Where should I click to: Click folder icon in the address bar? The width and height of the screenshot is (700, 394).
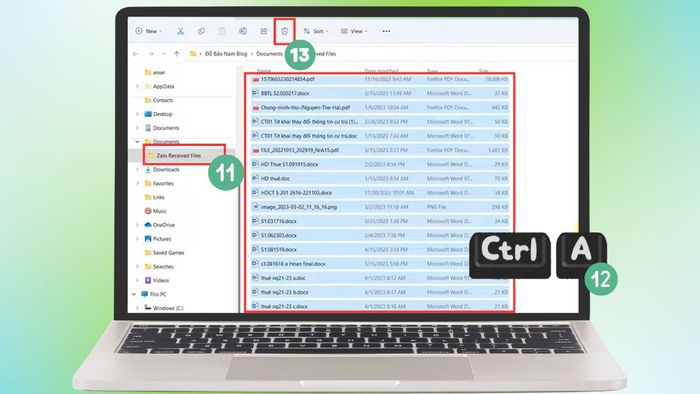[x=193, y=54]
